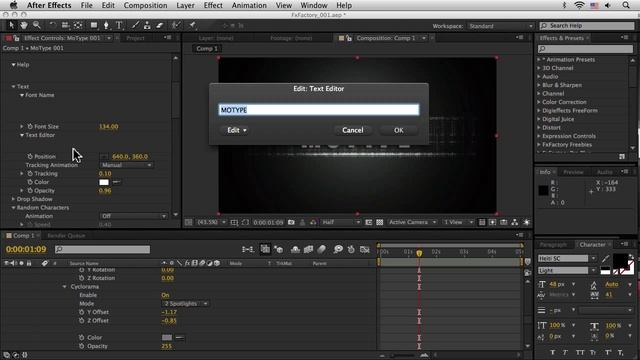
Task: Toggle the transparency grid in viewer
Action: point(380,222)
